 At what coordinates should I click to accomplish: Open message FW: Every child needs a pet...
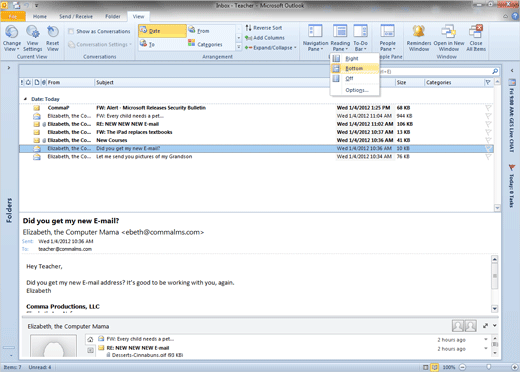pos(256,116)
